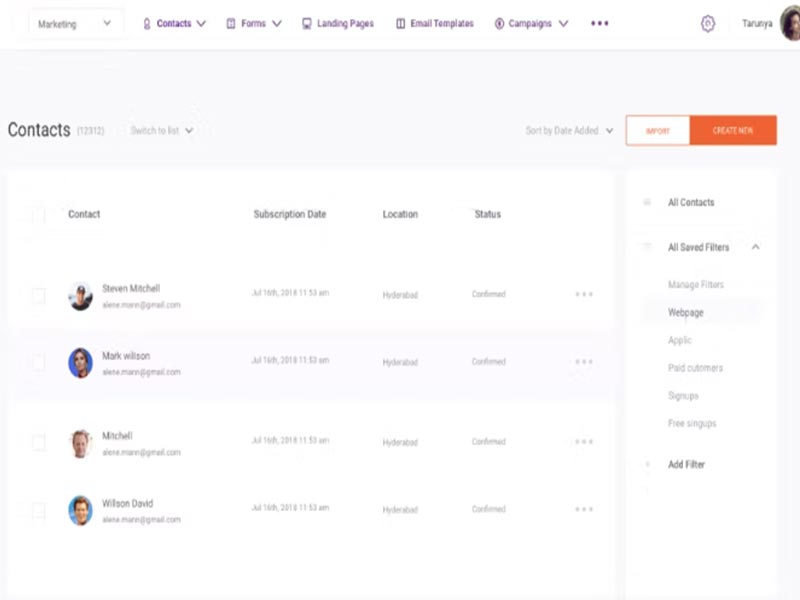Toggle the select-all contacts checkbox

38,214
